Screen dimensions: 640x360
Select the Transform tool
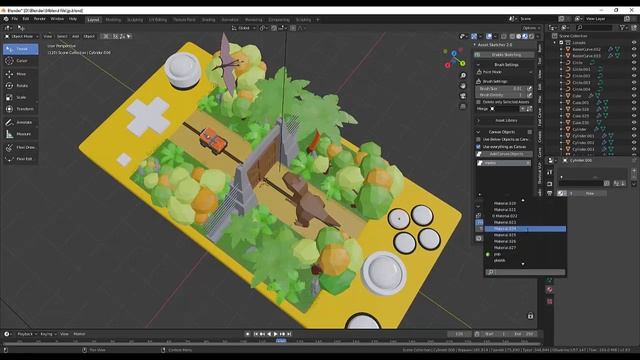(x=20, y=109)
